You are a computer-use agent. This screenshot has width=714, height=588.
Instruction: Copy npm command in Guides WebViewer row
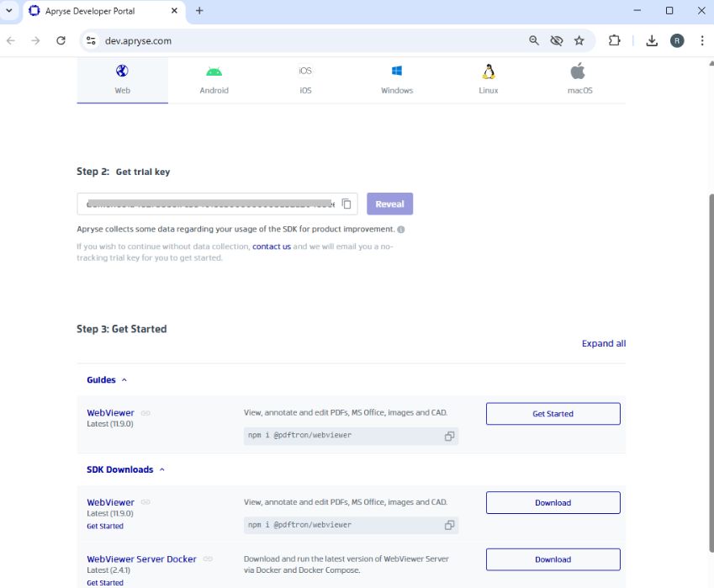[449, 436]
